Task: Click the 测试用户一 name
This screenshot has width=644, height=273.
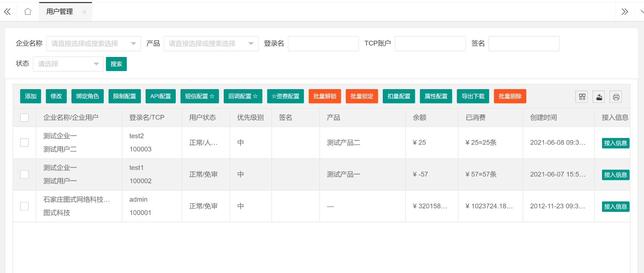Action: pos(60,181)
